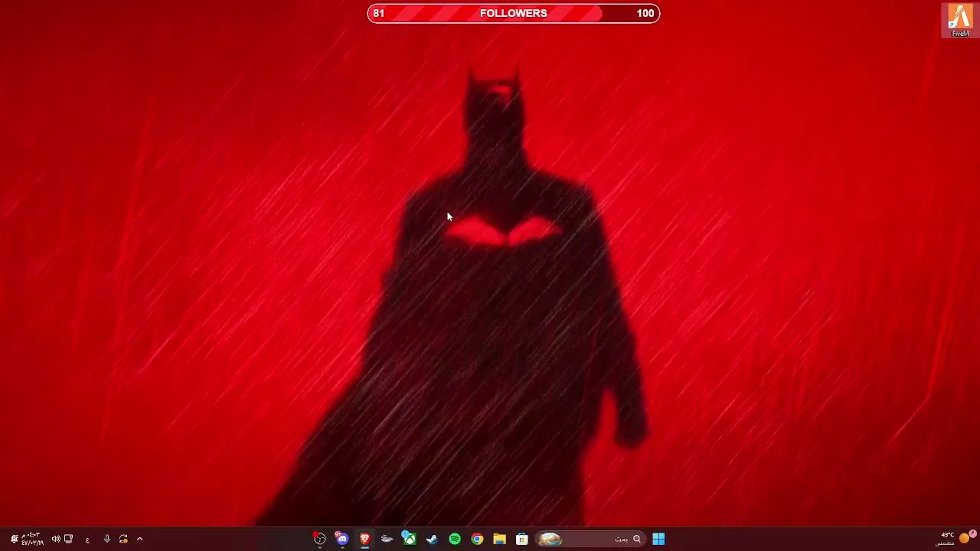Open Steam from the taskbar

(432, 539)
